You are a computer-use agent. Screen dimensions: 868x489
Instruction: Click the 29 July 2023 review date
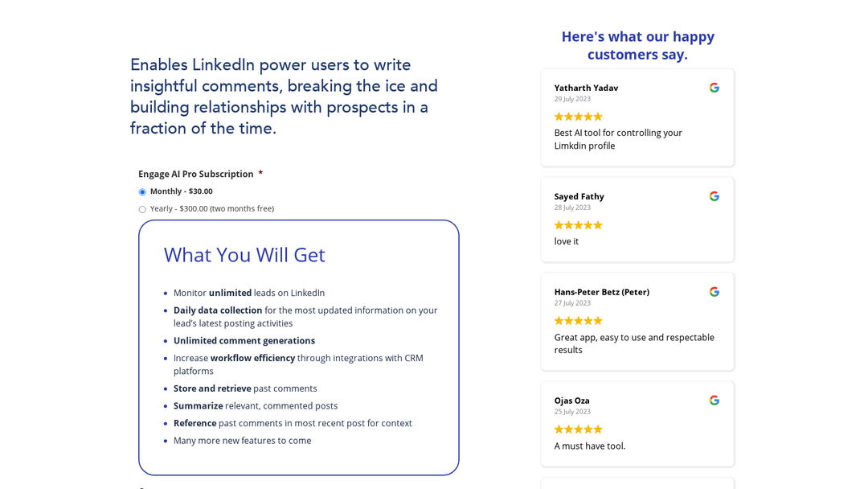[x=572, y=99]
